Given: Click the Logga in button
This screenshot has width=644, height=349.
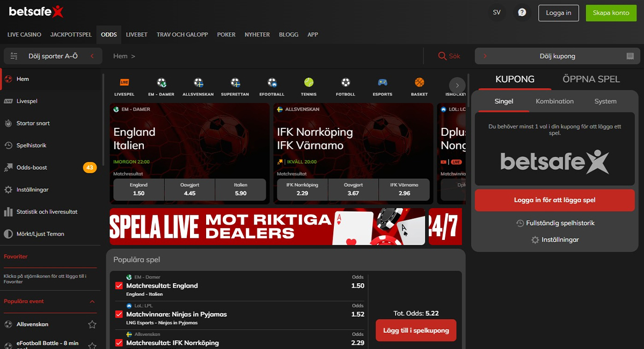Looking at the screenshot, I should pyautogui.click(x=559, y=13).
